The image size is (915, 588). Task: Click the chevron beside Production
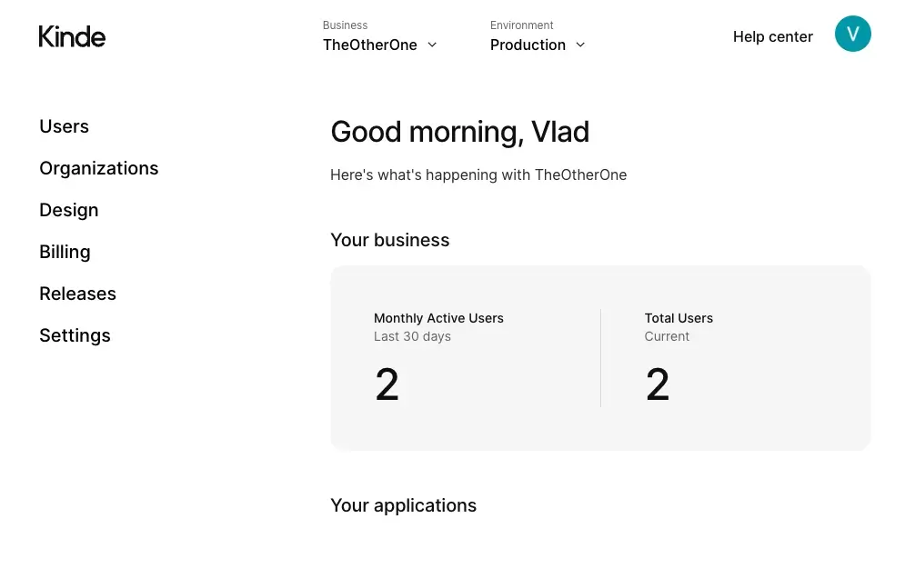point(580,45)
